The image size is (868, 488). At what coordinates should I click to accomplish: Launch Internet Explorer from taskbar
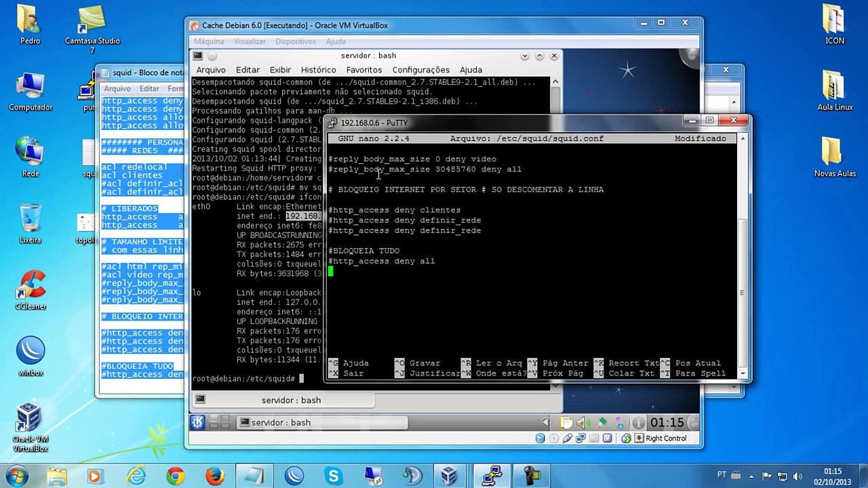click(136, 476)
